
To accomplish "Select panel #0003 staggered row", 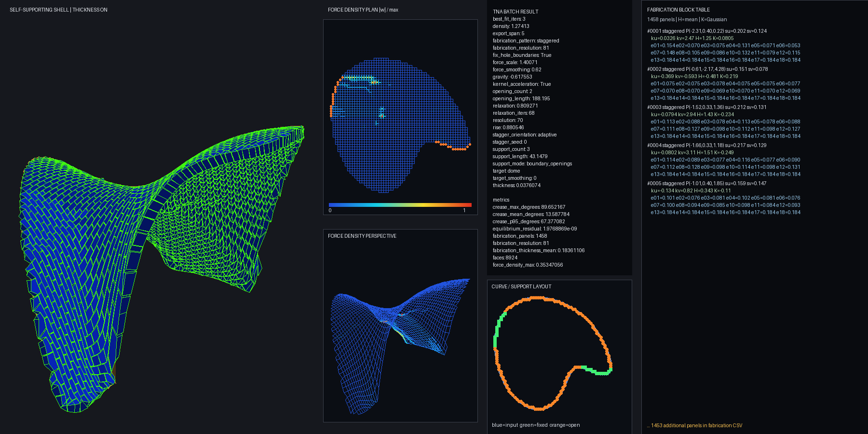I will click(707, 107).
